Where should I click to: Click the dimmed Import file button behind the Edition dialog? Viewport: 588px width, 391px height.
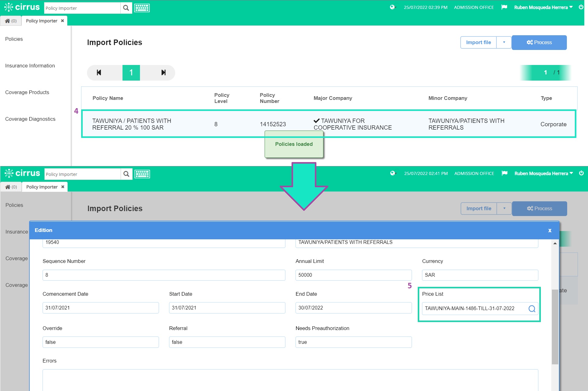[x=479, y=208]
